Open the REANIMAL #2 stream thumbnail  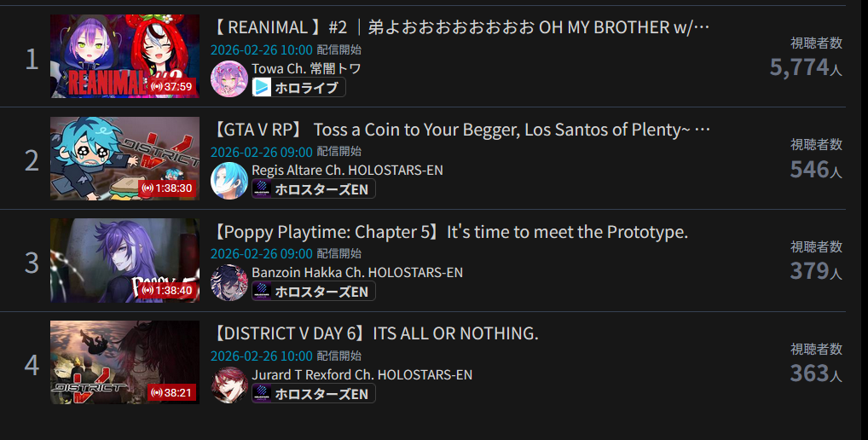point(125,56)
